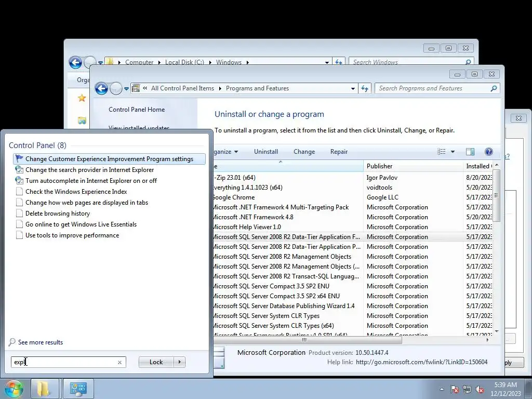Click Favorites star in explorer window sidebar
This screenshot has width=532, height=399.
(82, 98)
